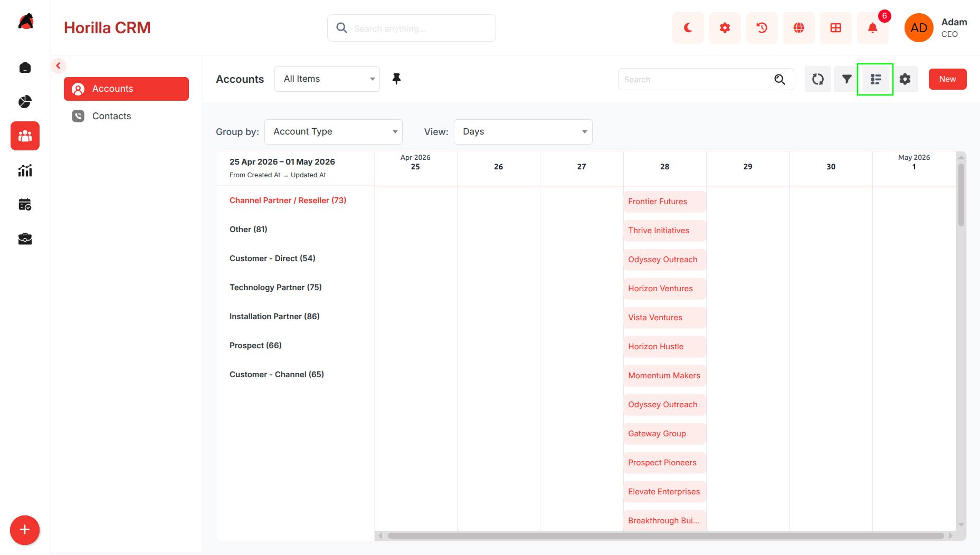Open Gateway Group account entry
The image size is (980, 555).
[x=664, y=434]
